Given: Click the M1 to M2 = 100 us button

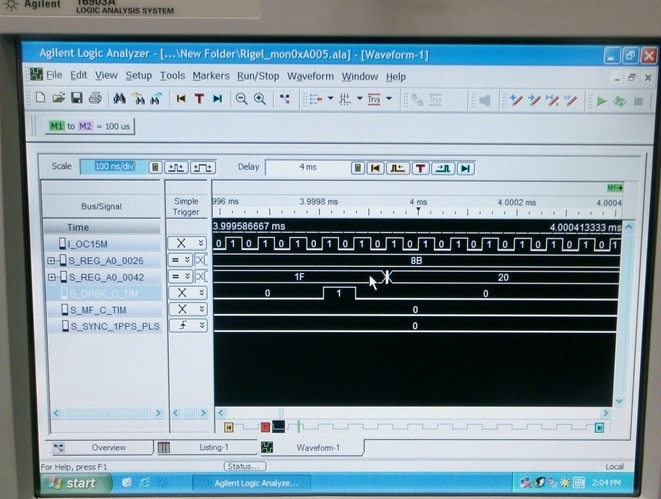Looking at the screenshot, I should [90, 126].
